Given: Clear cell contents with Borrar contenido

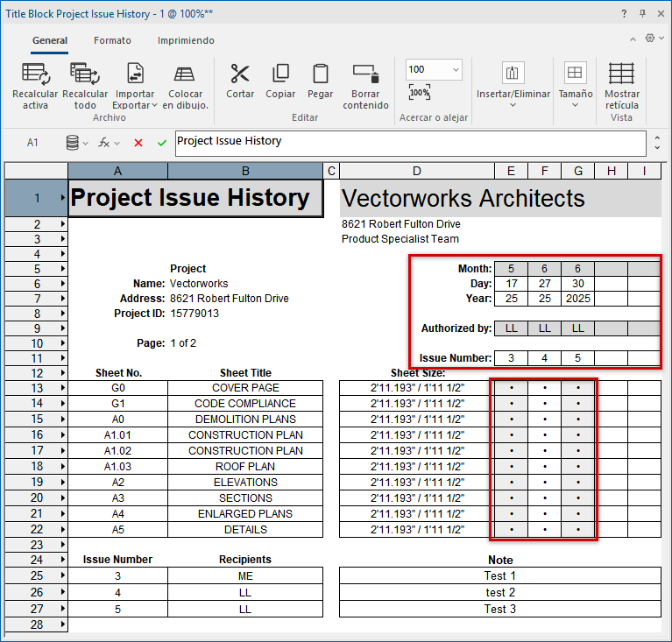Looking at the screenshot, I should pos(365,74).
